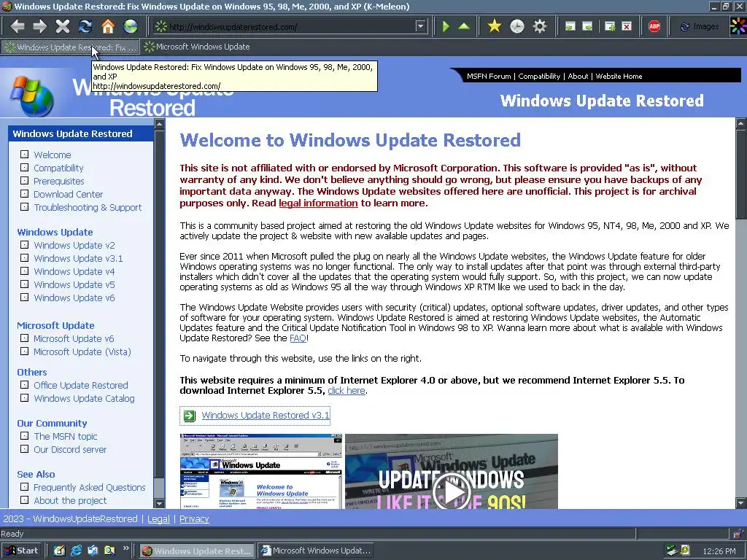The width and height of the screenshot is (747, 560).
Task: Open the Prerequisites sidebar link
Action: 58,181
